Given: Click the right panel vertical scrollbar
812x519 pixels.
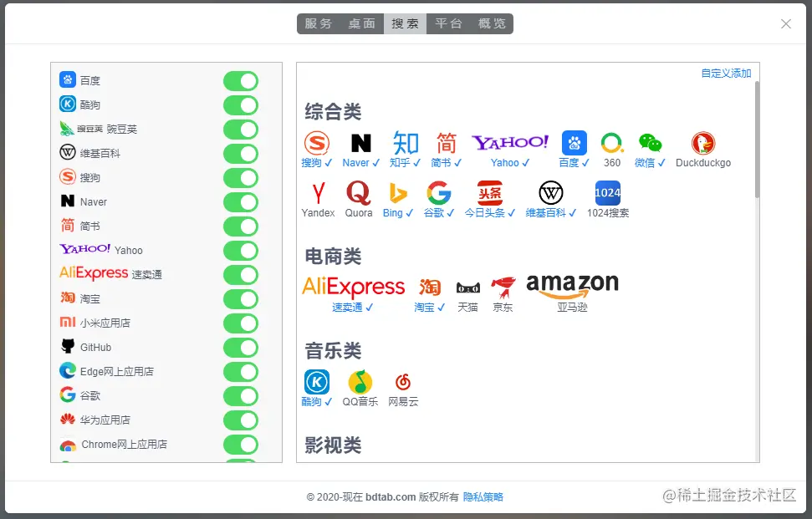Looking at the screenshot, I should (757, 140).
